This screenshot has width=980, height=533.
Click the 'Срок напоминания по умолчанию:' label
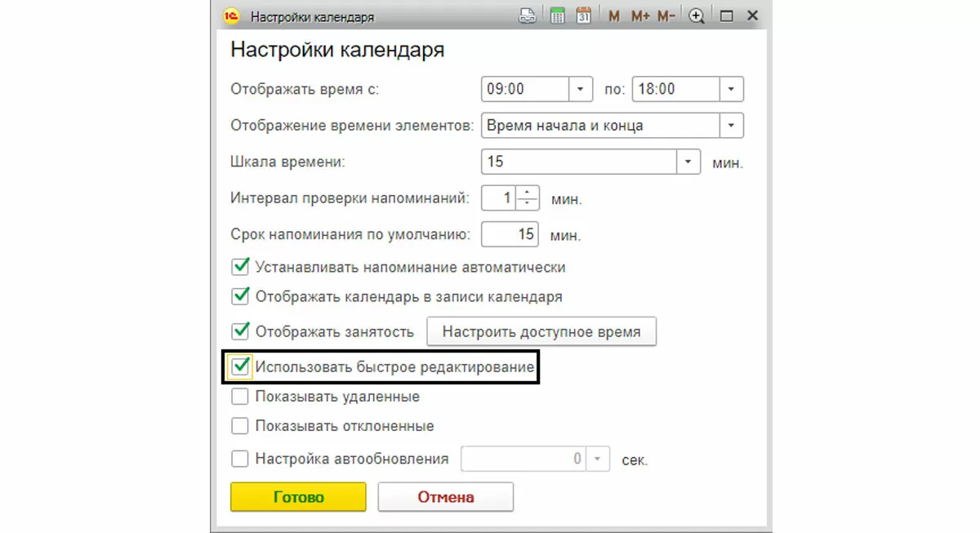point(350,234)
